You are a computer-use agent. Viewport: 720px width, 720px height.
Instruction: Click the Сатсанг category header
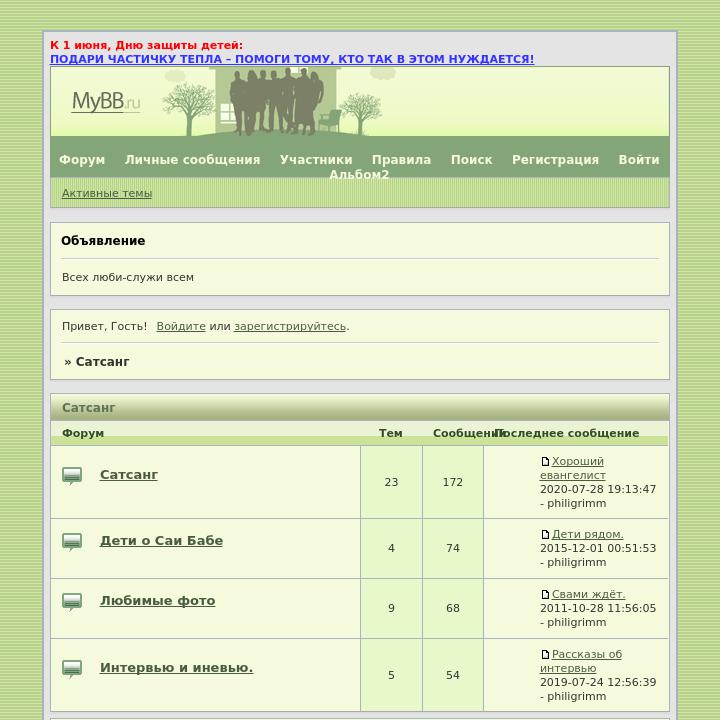(x=89, y=408)
